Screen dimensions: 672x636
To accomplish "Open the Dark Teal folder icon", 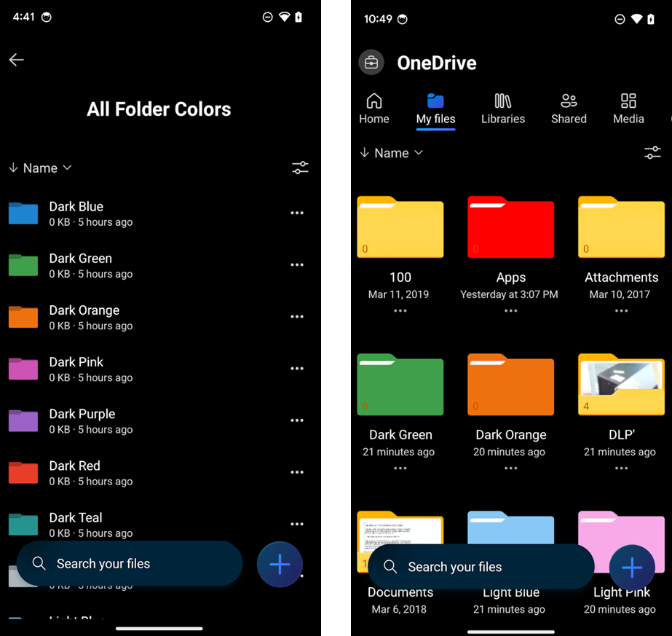I will [x=23, y=525].
